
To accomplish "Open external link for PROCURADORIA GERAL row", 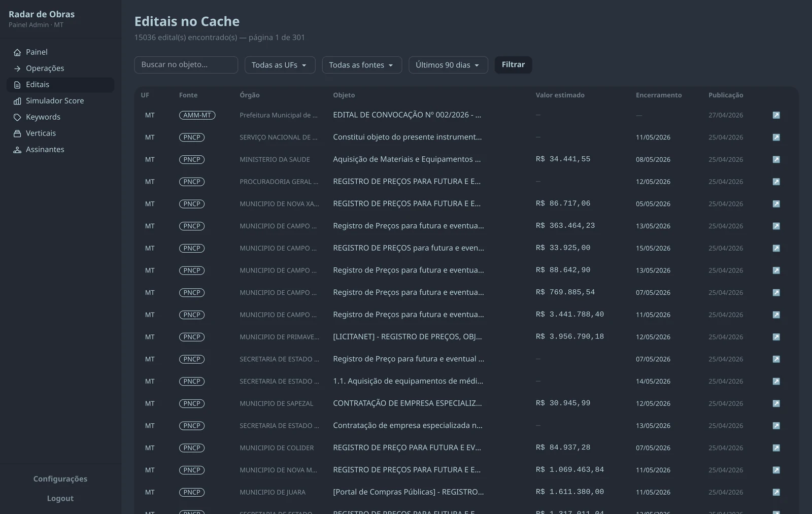I will [x=776, y=182].
